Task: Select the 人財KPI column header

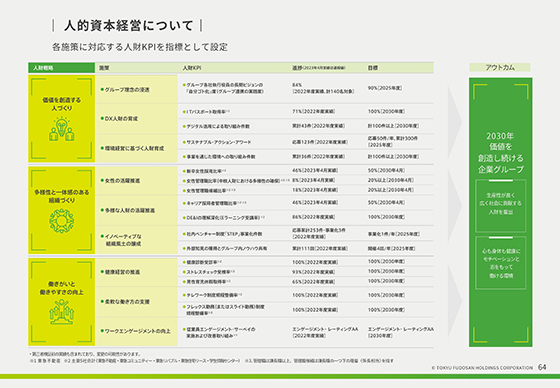Action: [192, 68]
